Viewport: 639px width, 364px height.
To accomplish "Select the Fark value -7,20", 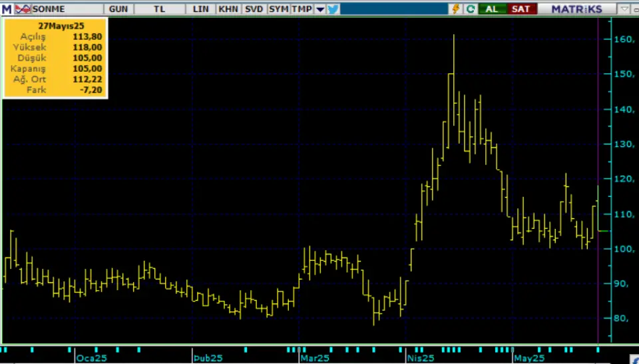I will (x=91, y=90).
